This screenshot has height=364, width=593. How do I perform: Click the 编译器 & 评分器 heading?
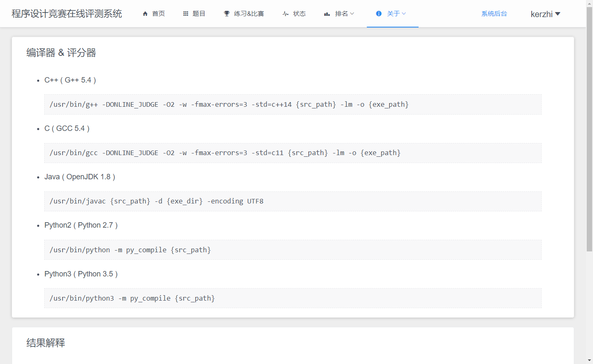61,53
